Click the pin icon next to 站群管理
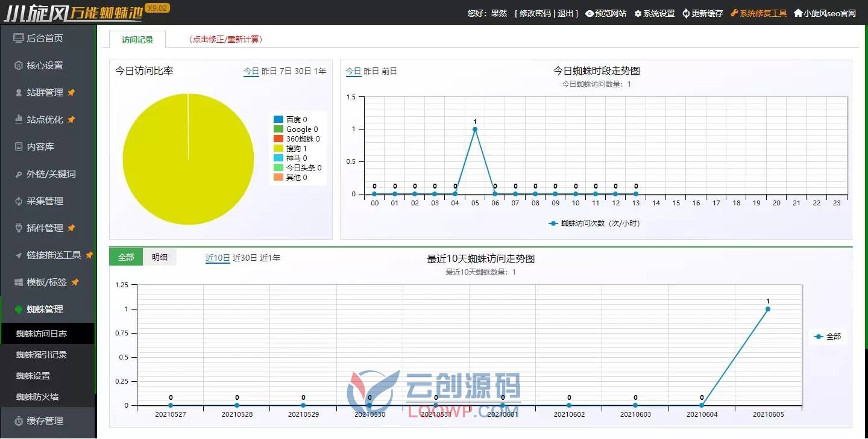The width and height of the screenshot is (868, 439). 71,92
